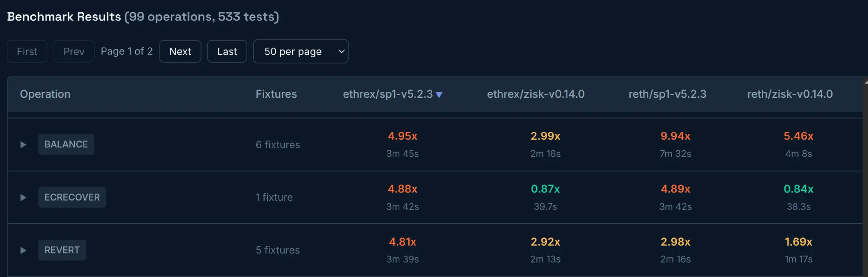Expand the REVERT operation row

pyautogui.click(x=23, y=250)
